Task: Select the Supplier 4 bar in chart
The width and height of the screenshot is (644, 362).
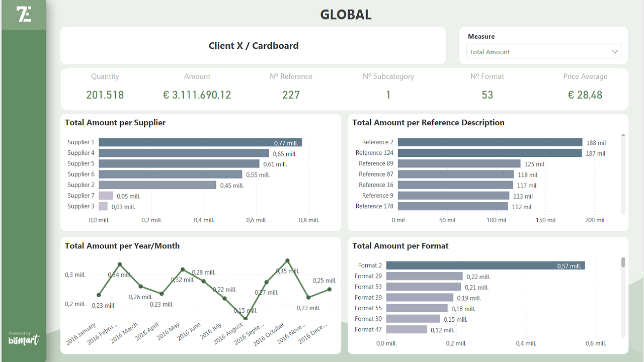Action: (184, 153)
